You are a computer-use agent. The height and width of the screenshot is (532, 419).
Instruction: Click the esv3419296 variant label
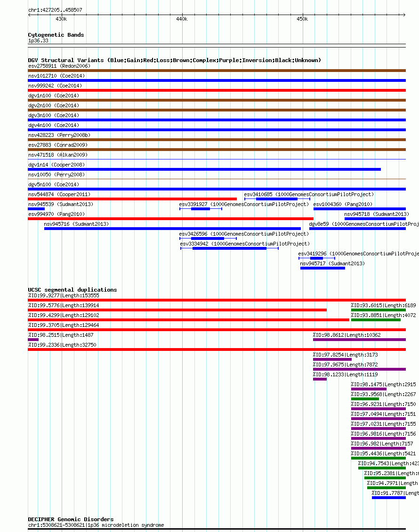pos(358,254)
